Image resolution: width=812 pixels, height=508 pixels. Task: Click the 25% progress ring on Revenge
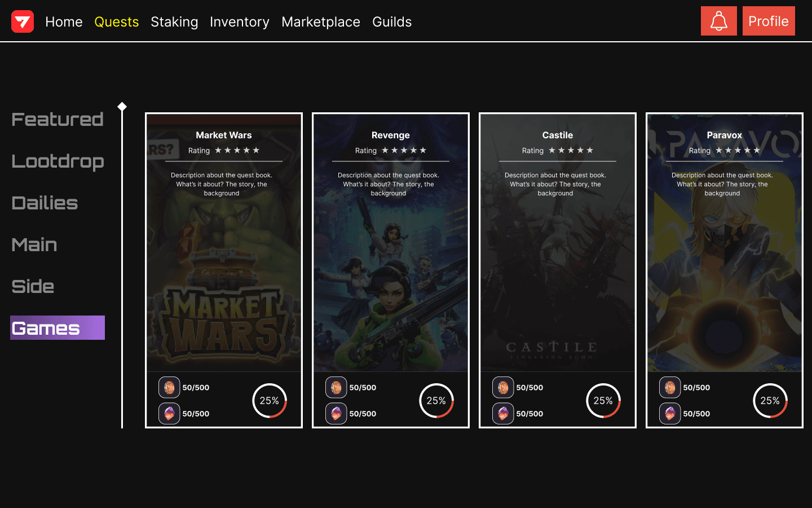[436, 401]
